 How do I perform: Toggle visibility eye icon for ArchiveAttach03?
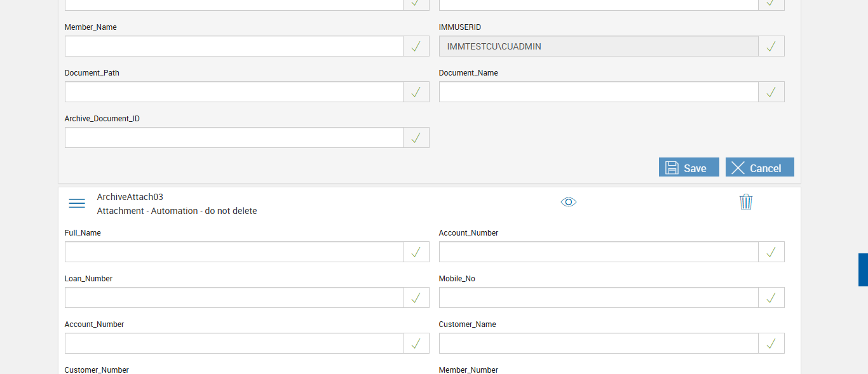pyautogui.click(x=569, y=202)
